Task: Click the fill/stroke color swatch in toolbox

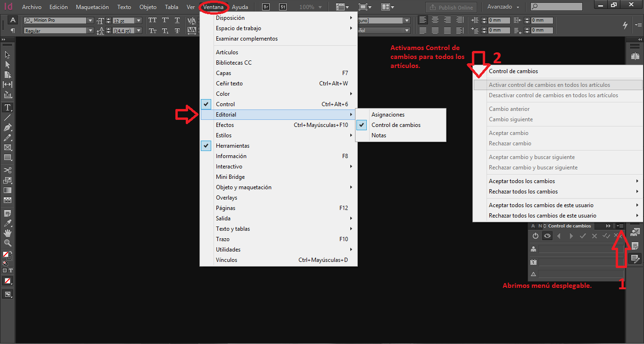Action: (7, 255)
